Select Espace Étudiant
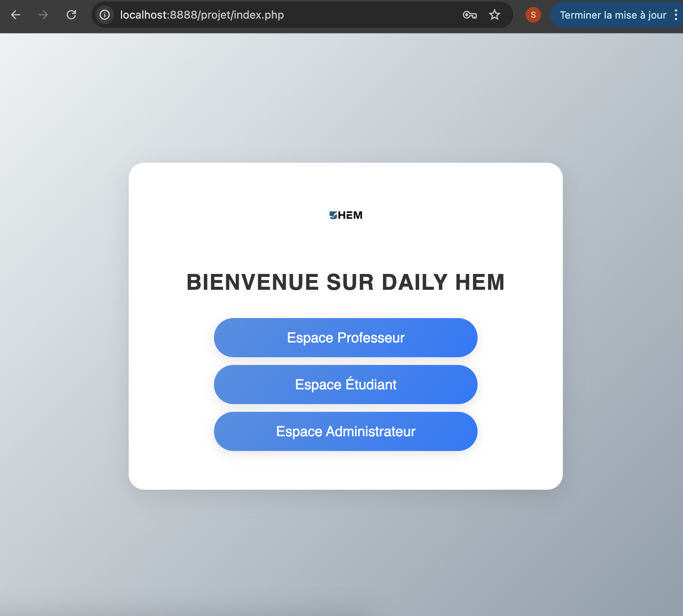Viewport: 683px width, 616px height. coord(345,384)
